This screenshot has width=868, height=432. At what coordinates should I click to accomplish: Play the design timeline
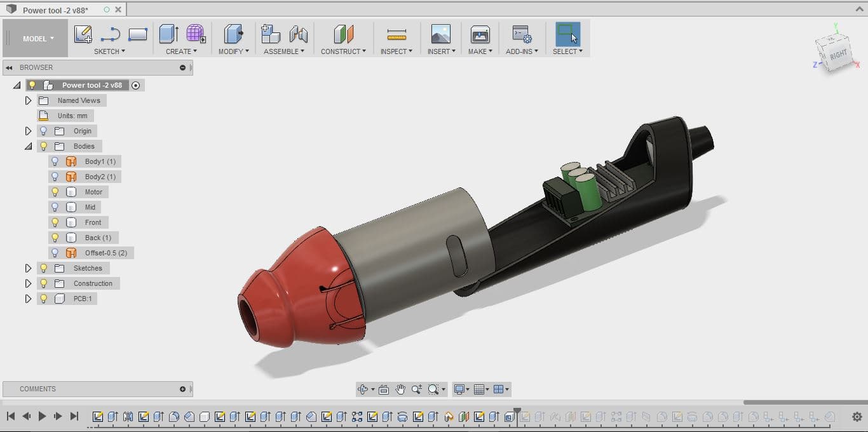[43, 416]
